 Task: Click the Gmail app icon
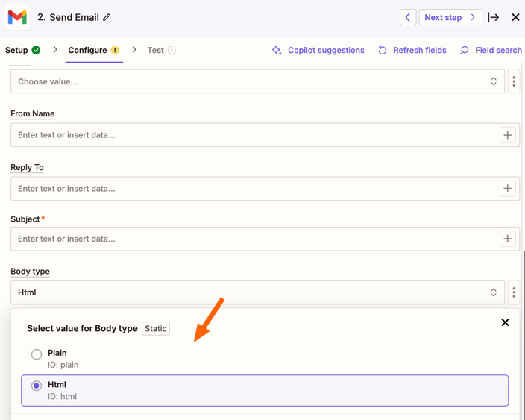point(17,17)
